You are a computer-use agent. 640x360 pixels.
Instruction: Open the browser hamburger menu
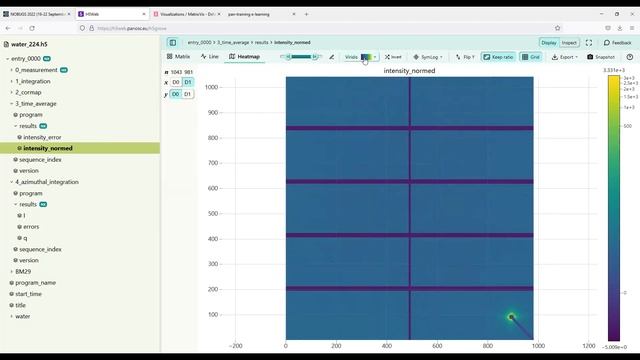click(x=631, y=28)
